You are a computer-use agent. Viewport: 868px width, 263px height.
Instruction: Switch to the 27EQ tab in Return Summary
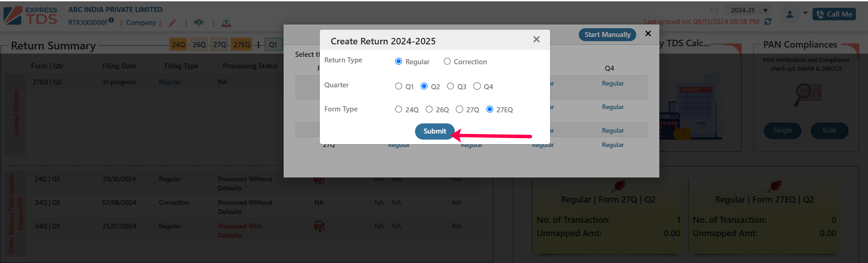pyautogui.click(x=242, y=44)
